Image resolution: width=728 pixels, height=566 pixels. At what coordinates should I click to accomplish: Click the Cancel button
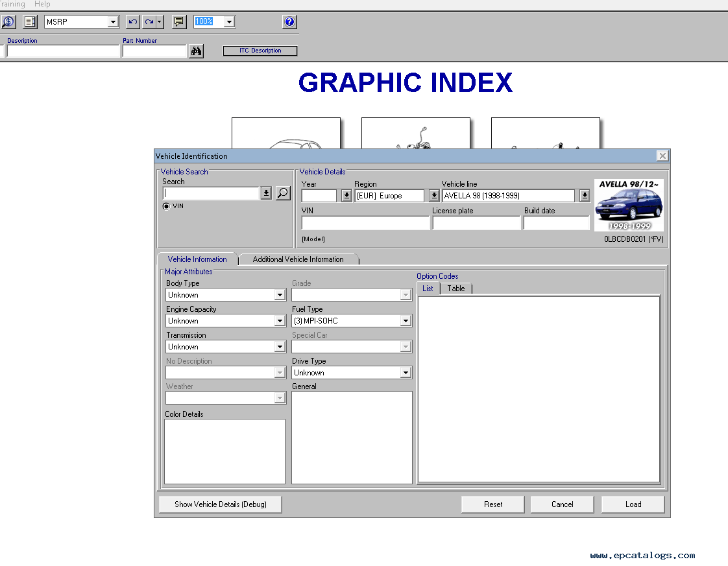(563, 504)
